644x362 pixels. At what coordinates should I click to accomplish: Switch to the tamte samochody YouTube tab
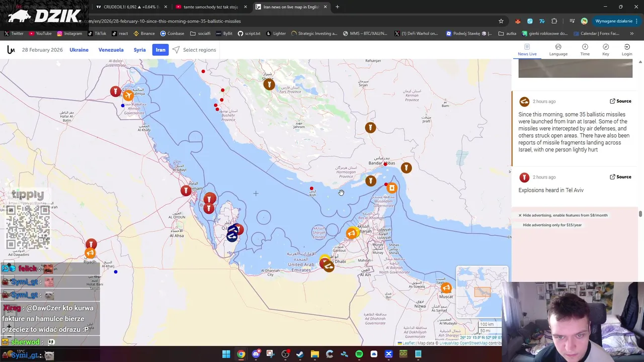click(210, 7)
